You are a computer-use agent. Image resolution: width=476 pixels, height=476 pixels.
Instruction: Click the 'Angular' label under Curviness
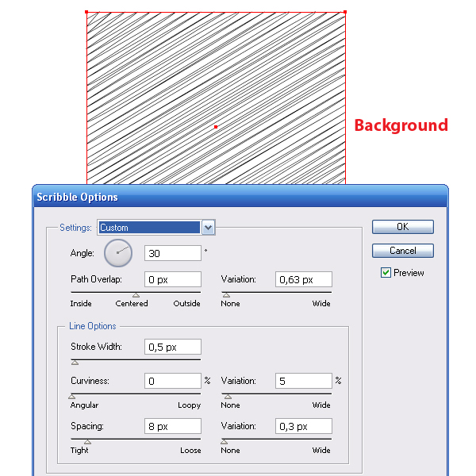tap(84, 405)
